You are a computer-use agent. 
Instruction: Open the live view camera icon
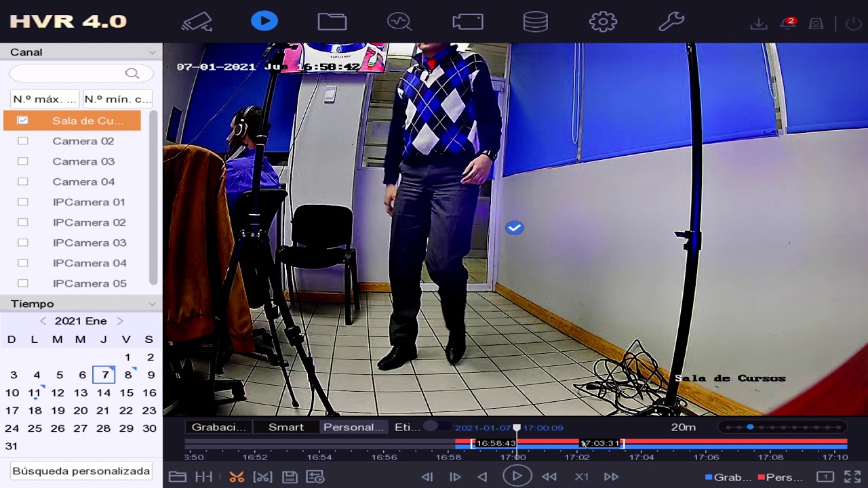tap(197, 22)
